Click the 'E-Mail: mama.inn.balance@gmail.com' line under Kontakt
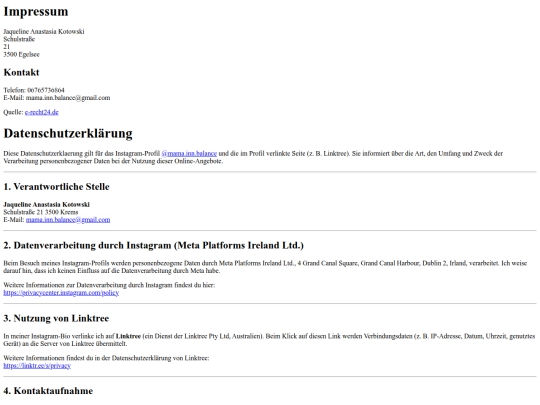This screenshot has height=405, width=540. coord(57,97)
